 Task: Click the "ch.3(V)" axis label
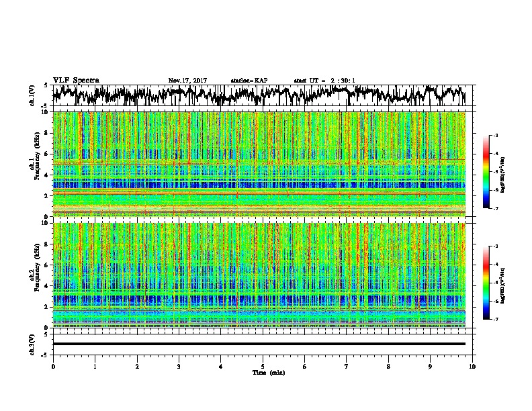tap(32, 345)
